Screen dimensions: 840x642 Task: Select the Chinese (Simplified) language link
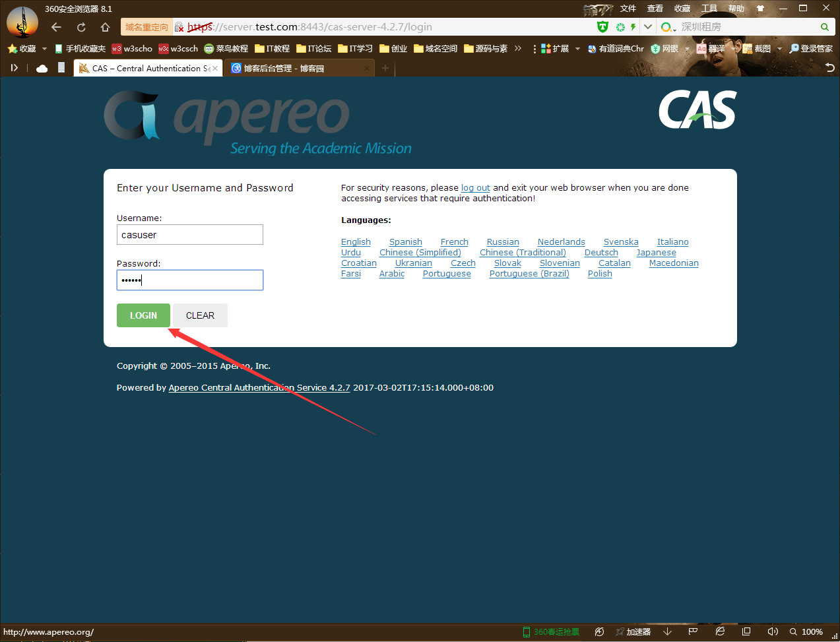(420, 253)
